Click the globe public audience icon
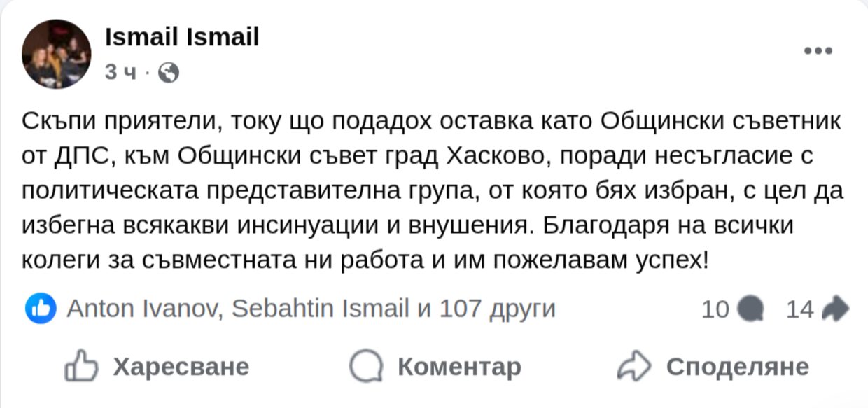Image resolution: width=868 pixels, height=408 pixels. [169, 73]
